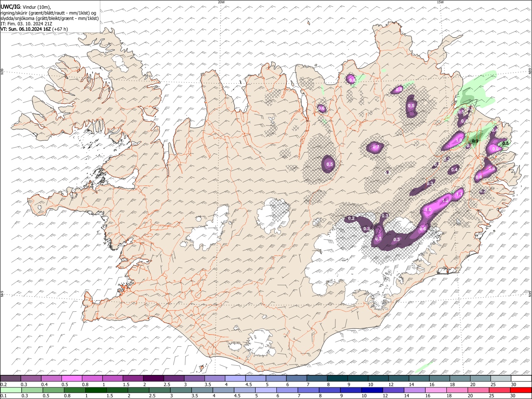Click the white swatch at 30 in upper legend

521,378
